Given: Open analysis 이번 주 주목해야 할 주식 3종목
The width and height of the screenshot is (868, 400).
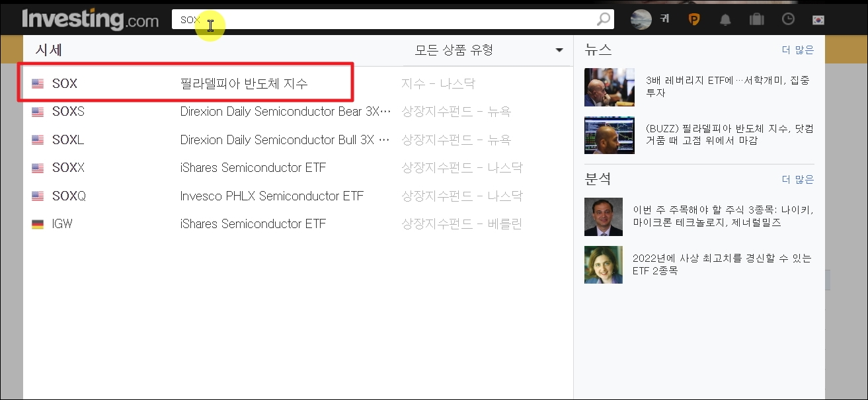Looking at the screenshot, I should (x=723, y=216).
